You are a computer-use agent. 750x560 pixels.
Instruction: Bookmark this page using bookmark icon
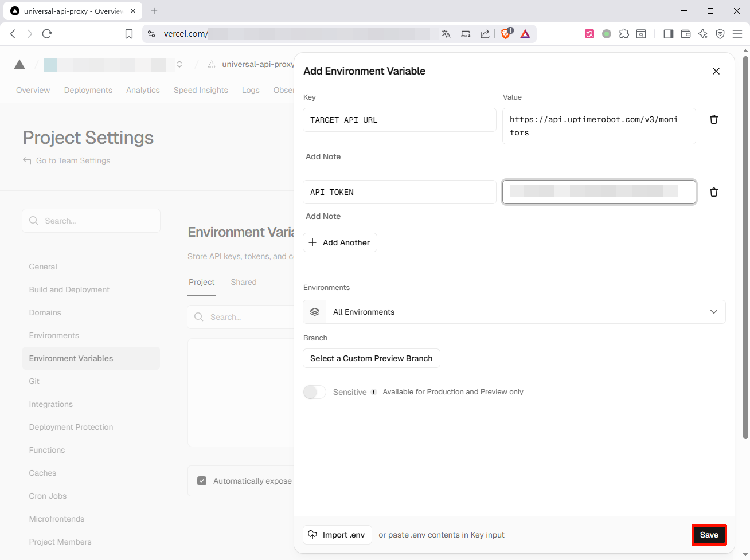[x=129, y=34]
